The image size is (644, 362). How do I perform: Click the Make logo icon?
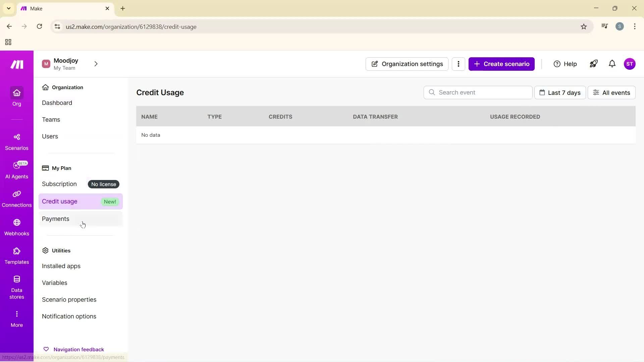[x=16, y=64]
